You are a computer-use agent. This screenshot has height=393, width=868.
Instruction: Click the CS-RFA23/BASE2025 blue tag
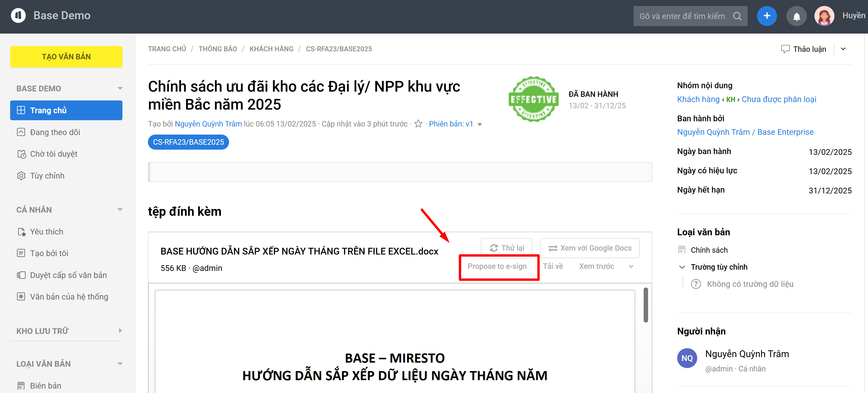click(x=188, y=142)
